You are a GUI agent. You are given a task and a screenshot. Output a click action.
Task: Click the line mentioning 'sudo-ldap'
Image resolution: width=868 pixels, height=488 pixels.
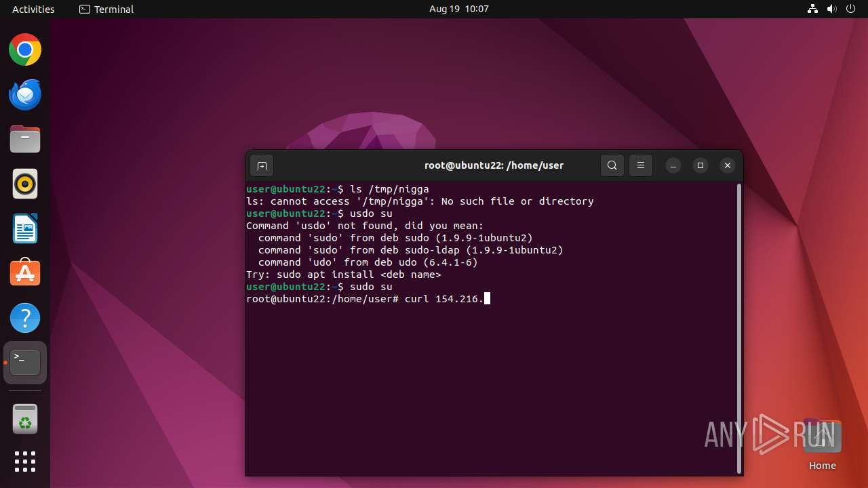(411, 250)
